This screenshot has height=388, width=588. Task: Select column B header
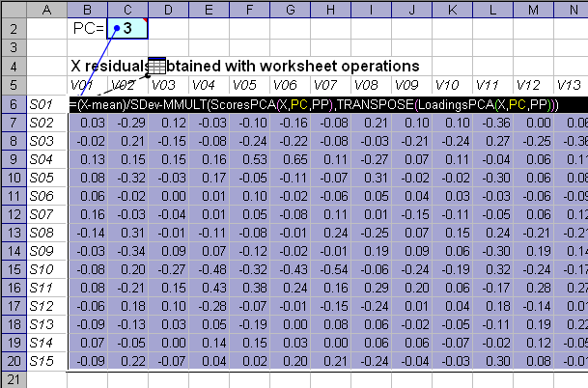click(87, 10)
